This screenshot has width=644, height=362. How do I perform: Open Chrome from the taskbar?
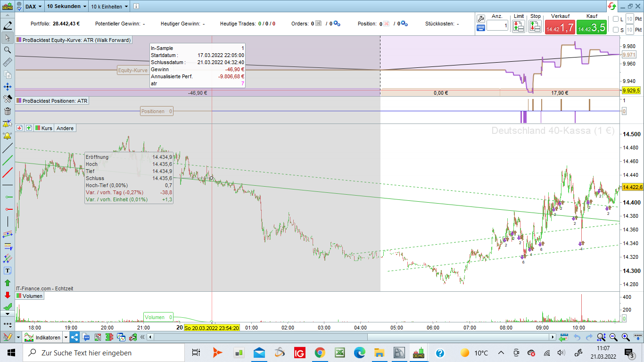pyautogui.click(x=320, y=353)
